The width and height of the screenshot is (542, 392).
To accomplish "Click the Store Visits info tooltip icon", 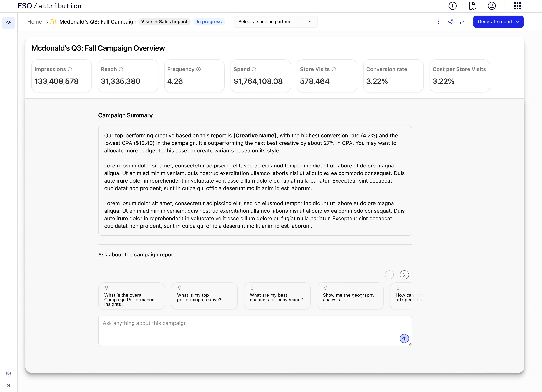I will [x=334, y=69].
